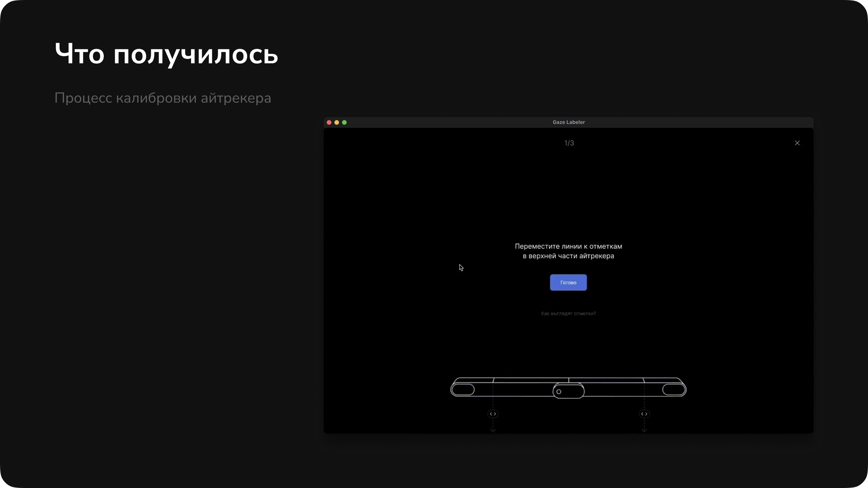The width and height of the screenshot is (868, 488).
Task: Click the 'Процесс калибровки айтрекера' subtitle
Action: 163,98
